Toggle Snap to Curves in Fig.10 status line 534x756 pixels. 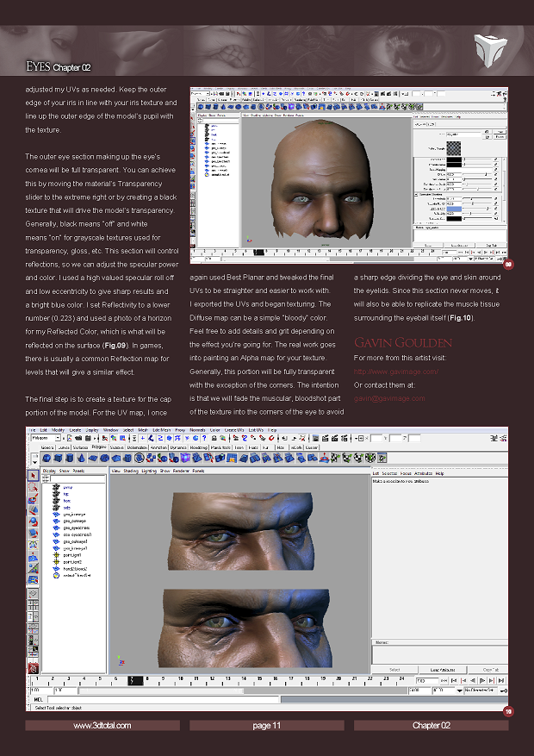(245, 438)
